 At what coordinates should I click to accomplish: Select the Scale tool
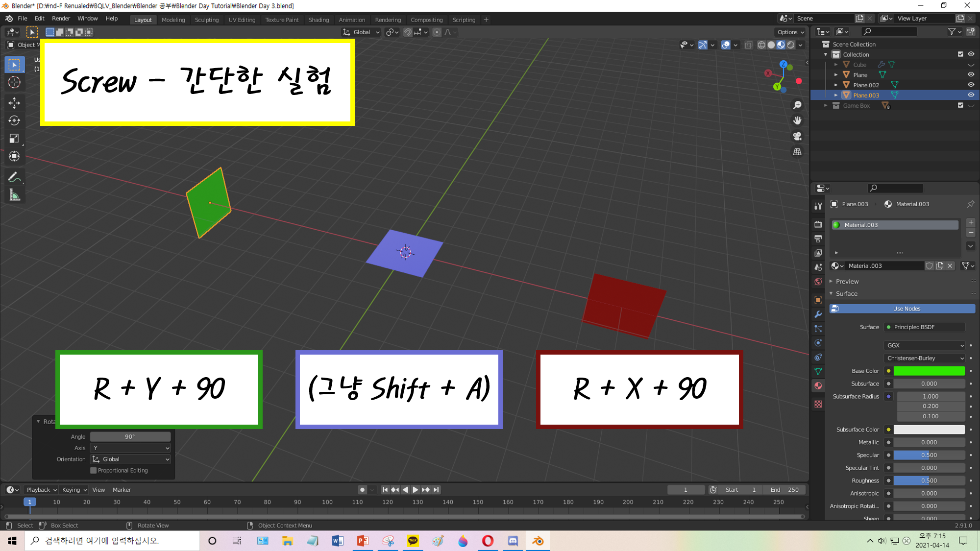14,139
